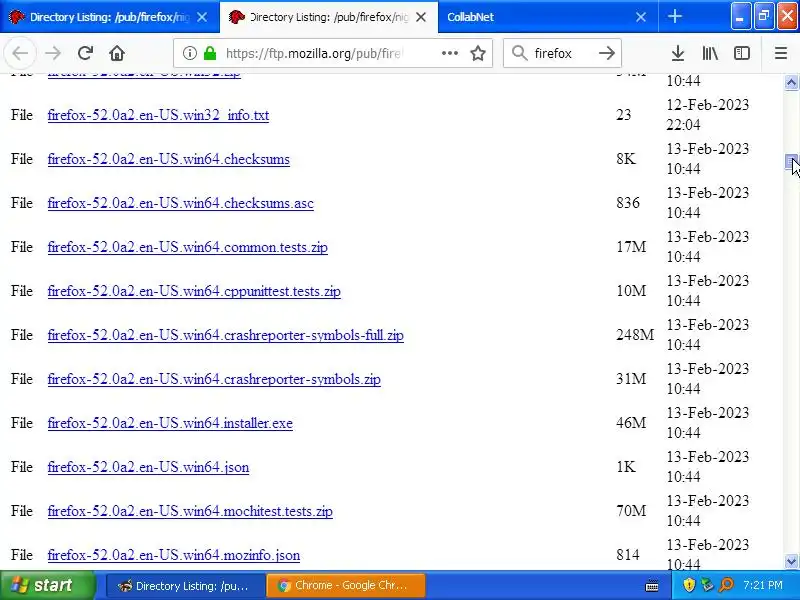
Task: Open the Firefox hamburger menu
Action: coord(781,53)
